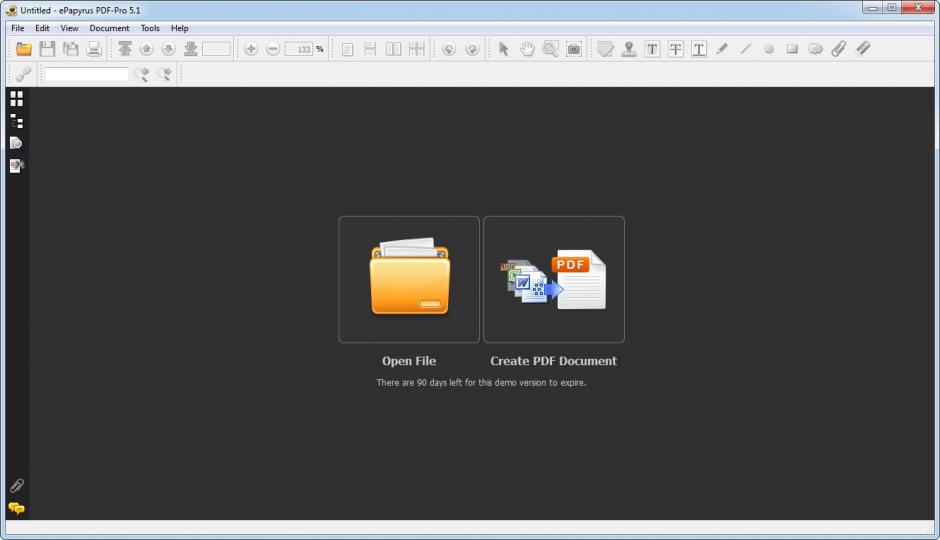Click the orange Open folder toolbar icon
Screen dimensions: 940x540
[x=24, y=49]
